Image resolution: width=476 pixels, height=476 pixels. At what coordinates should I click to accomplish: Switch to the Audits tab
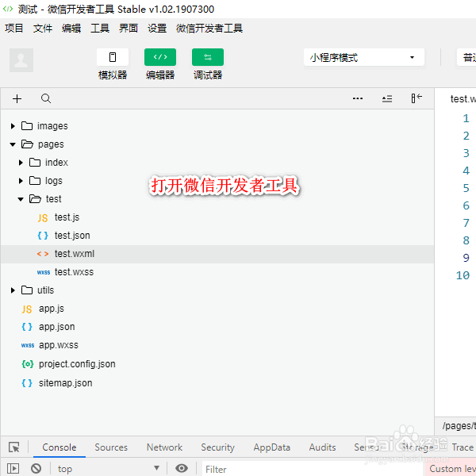pyautogui.click(x=322, y=447)
